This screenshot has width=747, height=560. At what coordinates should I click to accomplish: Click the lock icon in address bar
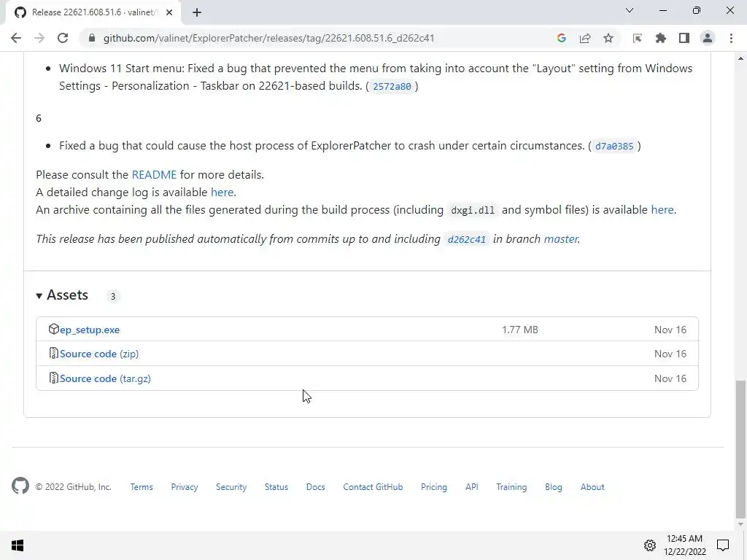[x=92, y=38]
